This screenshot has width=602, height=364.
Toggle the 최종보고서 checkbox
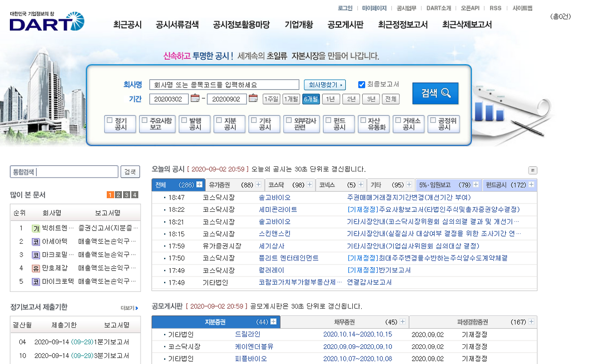tap(362, 85)
